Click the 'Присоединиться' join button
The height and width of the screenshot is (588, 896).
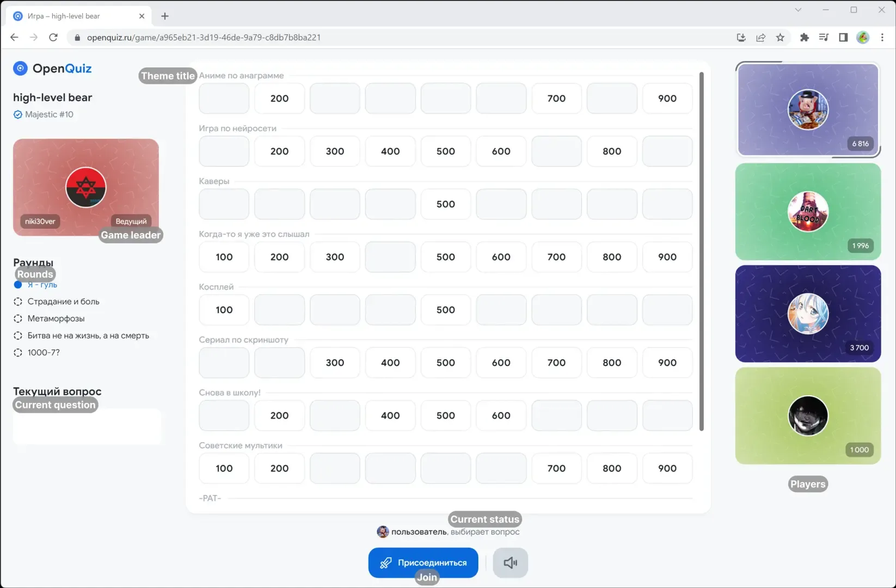click(x=423, y=562)
